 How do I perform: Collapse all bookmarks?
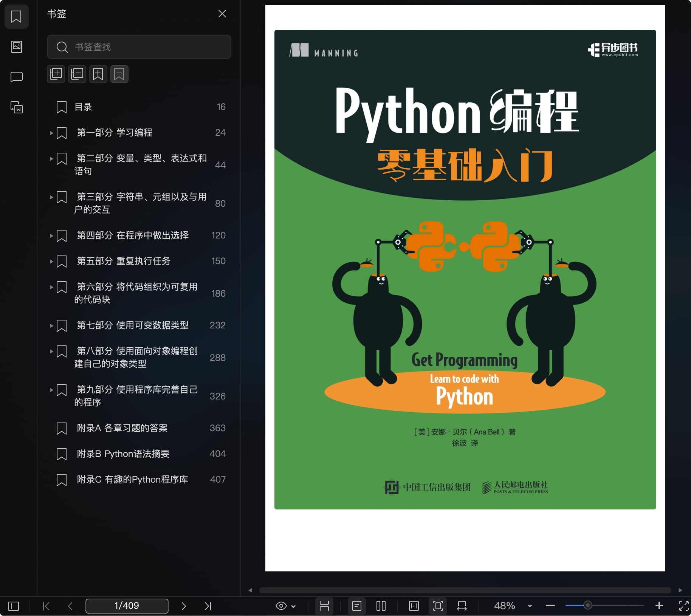(77, 74)
